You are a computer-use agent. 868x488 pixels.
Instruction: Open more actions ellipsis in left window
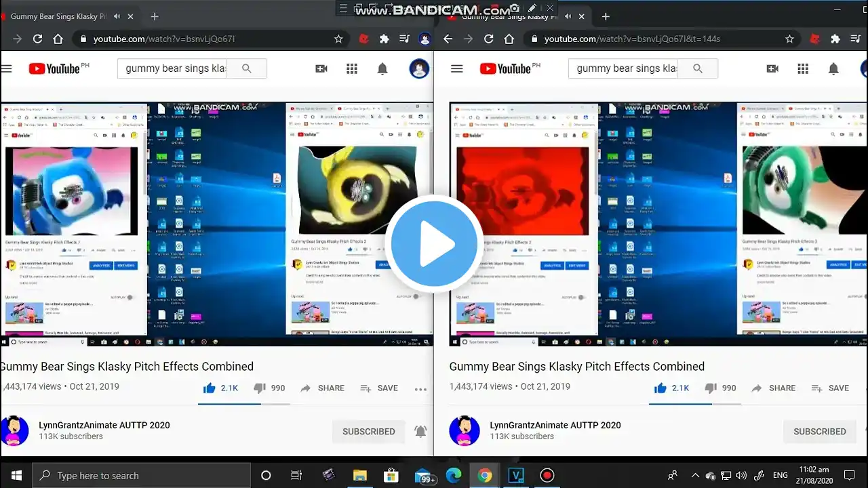(x=420, y=389)
